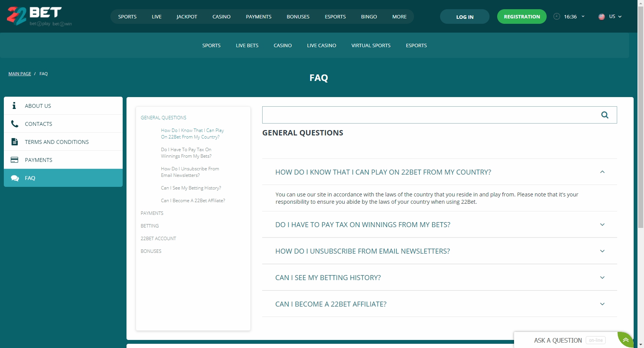Select PAYMENTS category in FAQ index

(x=152, y=213)
